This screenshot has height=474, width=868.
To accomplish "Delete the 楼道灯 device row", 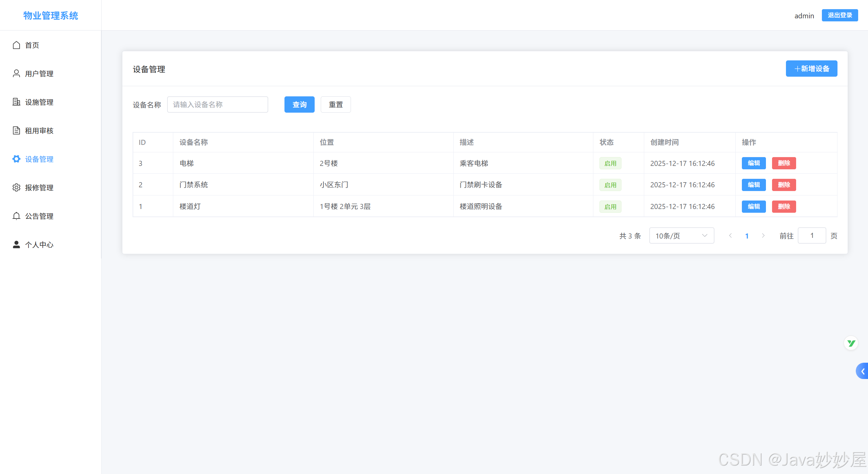I will 784,206.
